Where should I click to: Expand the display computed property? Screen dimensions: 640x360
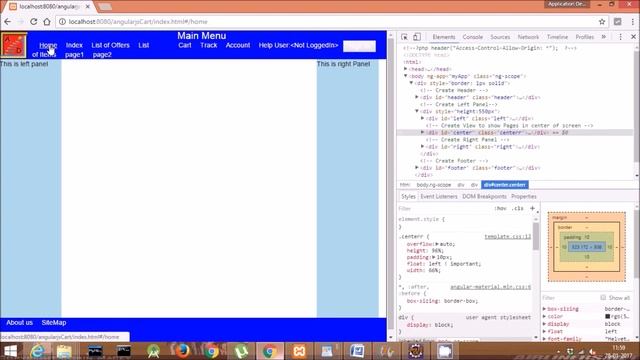(x=544, y=324)
